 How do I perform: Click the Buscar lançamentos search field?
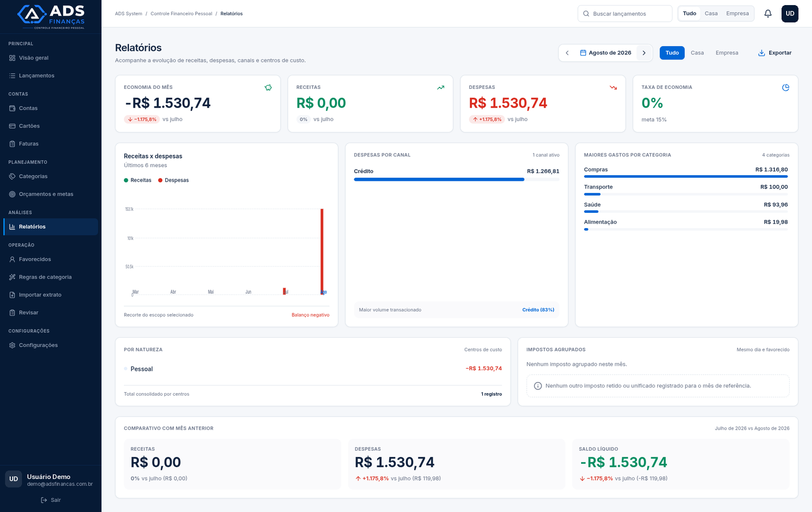(x=625, y=14)
